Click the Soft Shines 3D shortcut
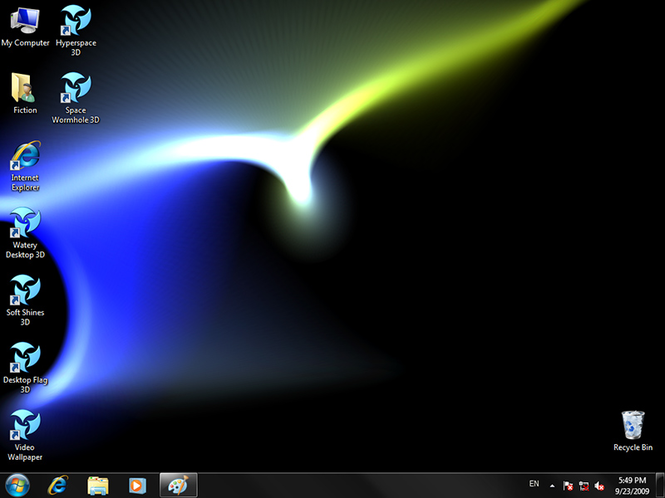The height and width of the screenshot is (498, 665). [25, 300]
